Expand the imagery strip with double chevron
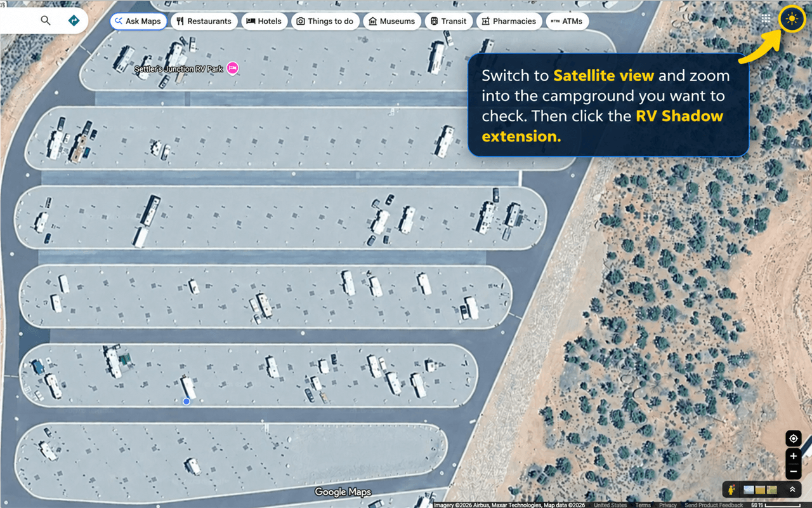Image resolution: width=812 pixels, height=508 pixels. [792, 490]
